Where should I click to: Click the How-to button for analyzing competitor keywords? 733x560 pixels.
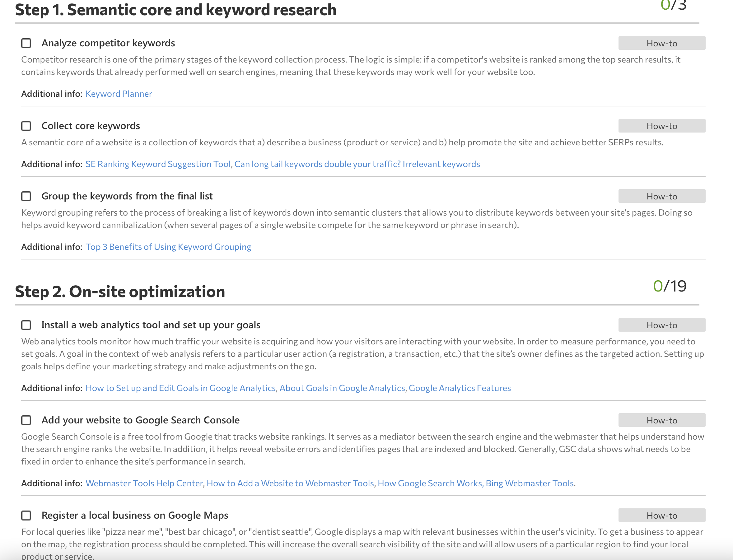(662, 42)
